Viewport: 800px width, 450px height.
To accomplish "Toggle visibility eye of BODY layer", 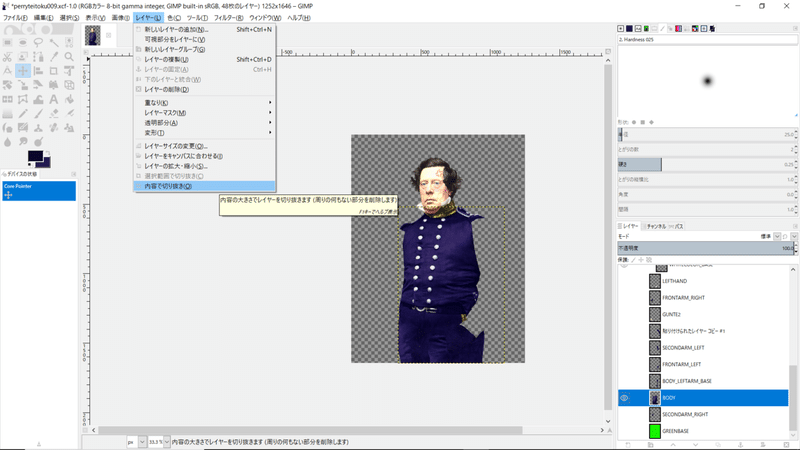I will pyautogui.click(x=624, y=397).
